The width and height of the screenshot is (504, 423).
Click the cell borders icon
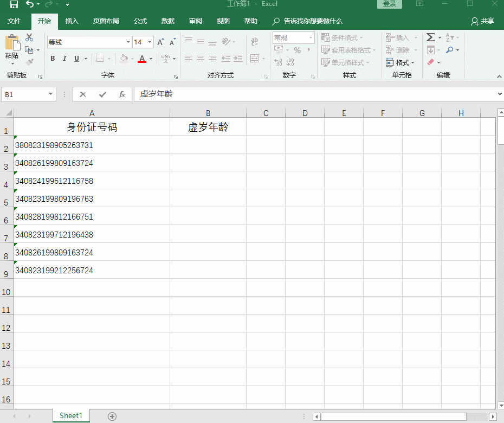coord(100,59)
